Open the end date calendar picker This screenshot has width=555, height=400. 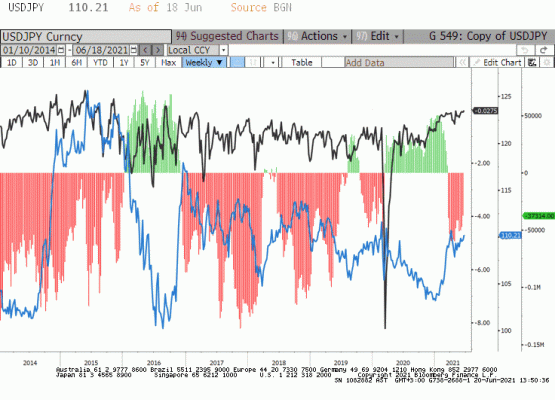(x=134, y=50)
